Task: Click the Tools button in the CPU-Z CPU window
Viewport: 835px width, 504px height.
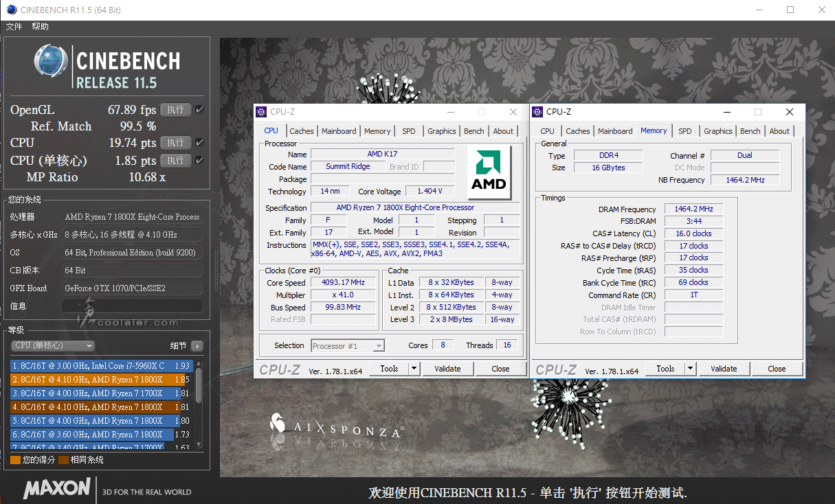Action: point(389,369)
